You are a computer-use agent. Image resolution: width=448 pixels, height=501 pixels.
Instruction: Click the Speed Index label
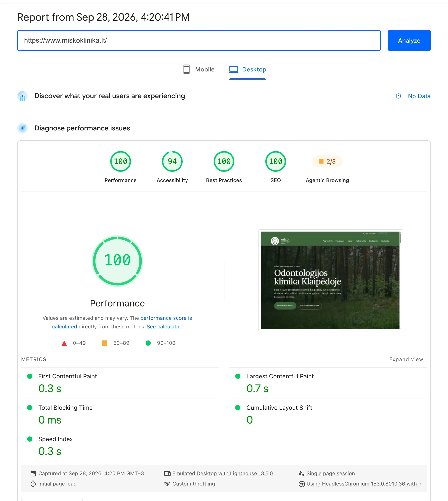coord(55,439)
